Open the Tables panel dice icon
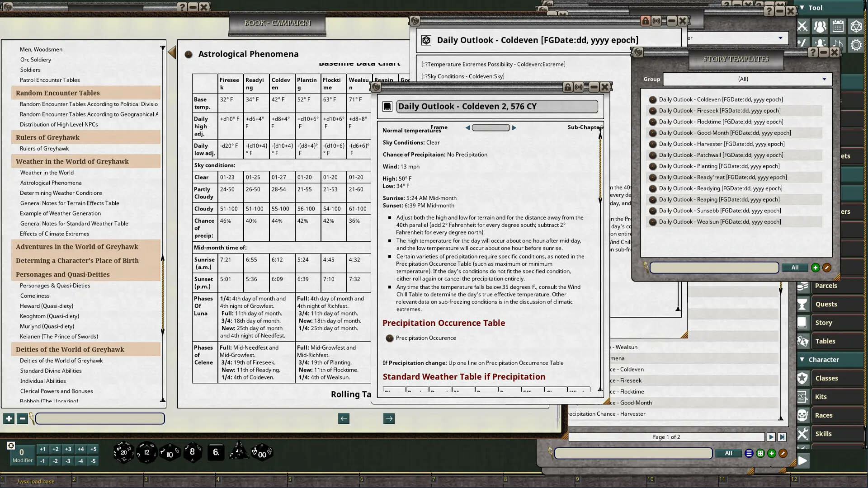868x488 pixels. (802, 341)
